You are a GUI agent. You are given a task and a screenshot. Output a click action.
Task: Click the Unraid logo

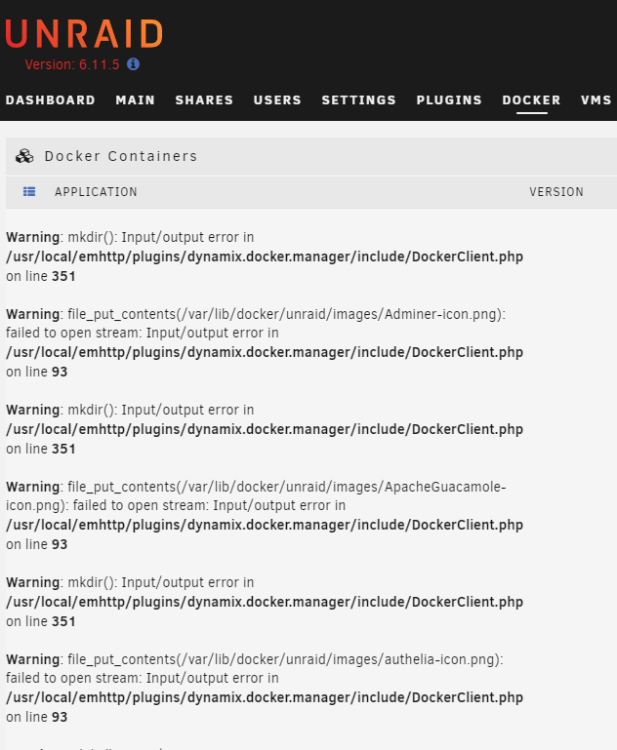tap(84, 34)
